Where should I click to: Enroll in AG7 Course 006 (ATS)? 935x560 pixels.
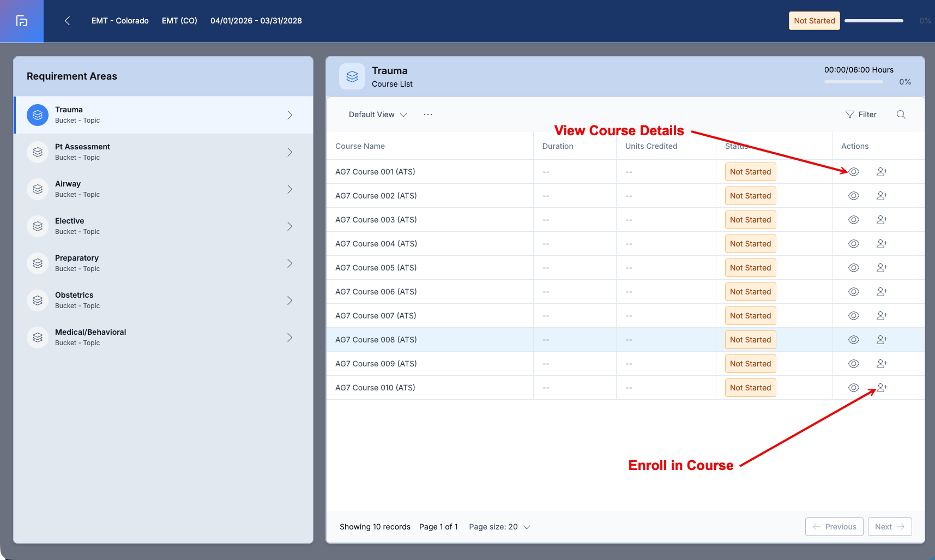pos(882,292)
